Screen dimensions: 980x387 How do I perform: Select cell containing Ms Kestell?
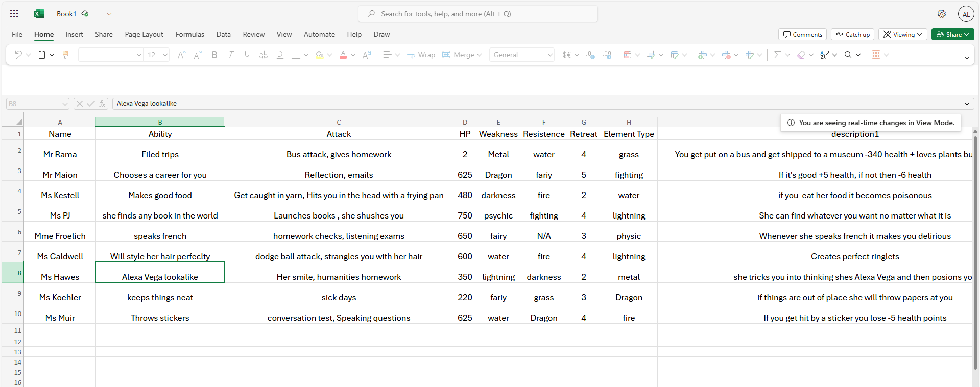tap(60, 195)
